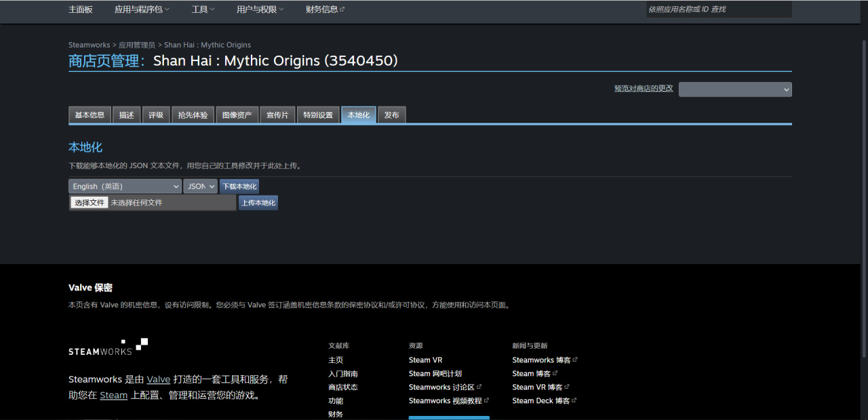Switch to the 描述 tab
Image resolution: width=868 pixels, height=420 pixels.
pyautogui.click(x=127, y=115)
